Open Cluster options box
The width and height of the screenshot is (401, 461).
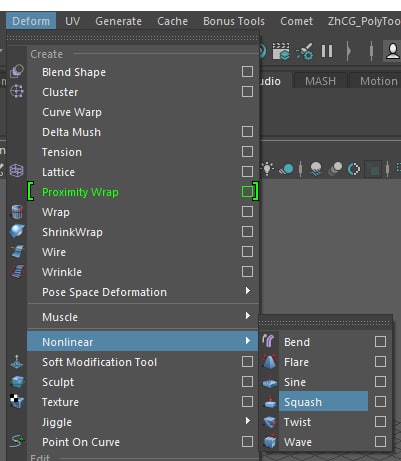point(247,92)
